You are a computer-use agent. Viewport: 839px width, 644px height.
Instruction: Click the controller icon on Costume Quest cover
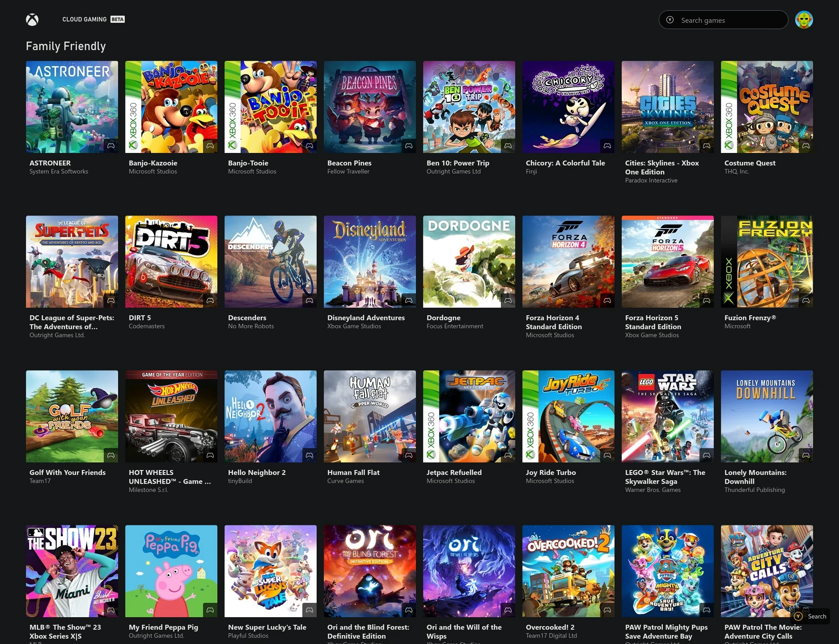point(806,146)
